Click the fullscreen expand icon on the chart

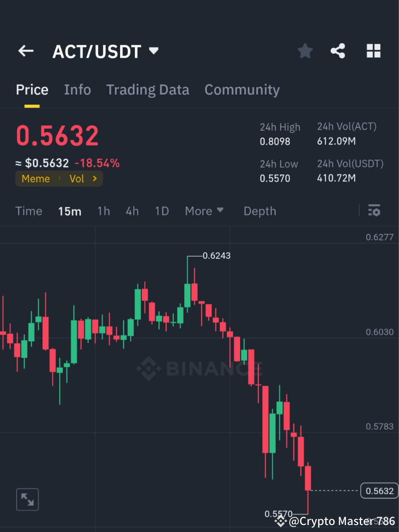point(27,499)
